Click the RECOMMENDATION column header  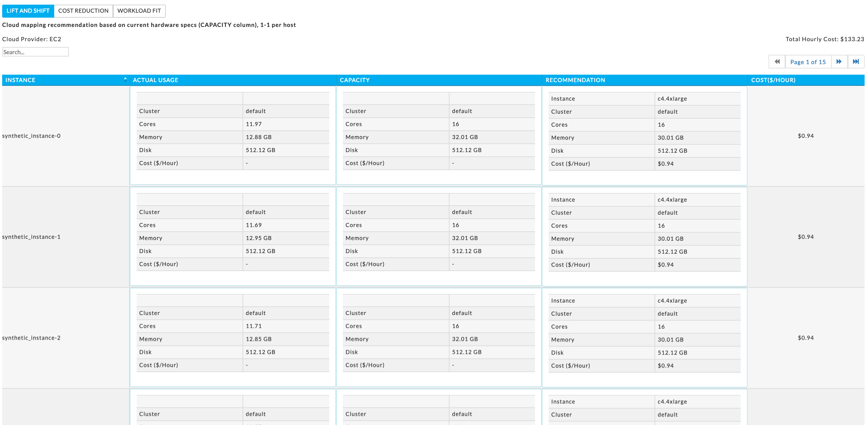click(x=575, y=80)
